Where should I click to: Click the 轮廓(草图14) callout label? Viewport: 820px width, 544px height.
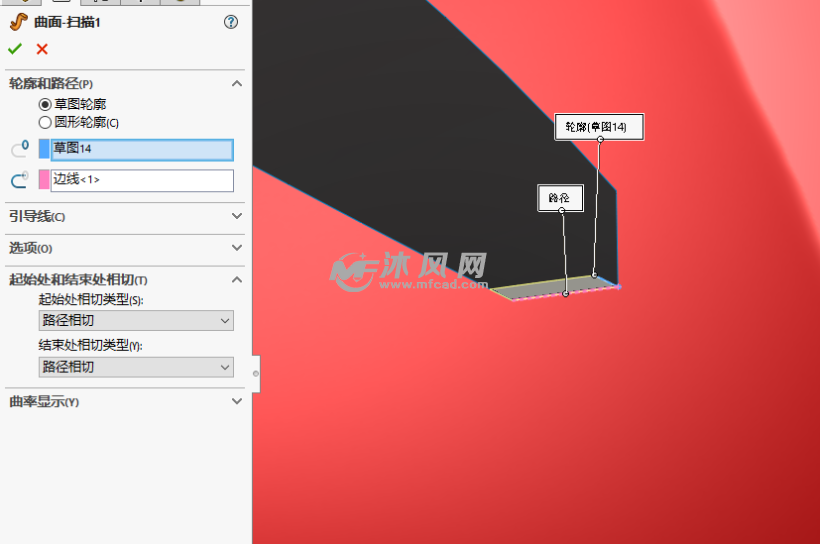tap(599, 127)
